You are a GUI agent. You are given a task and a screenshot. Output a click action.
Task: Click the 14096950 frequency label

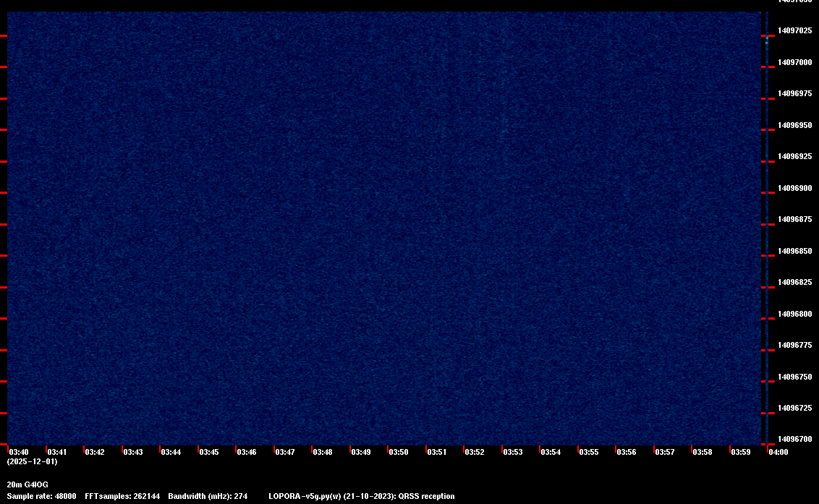click(x=795, y=125)
